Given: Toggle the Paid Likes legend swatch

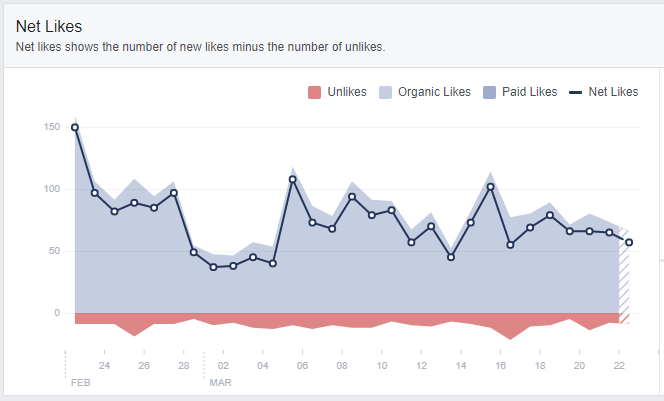Looking at the screenshot, I should pos(489,92).
